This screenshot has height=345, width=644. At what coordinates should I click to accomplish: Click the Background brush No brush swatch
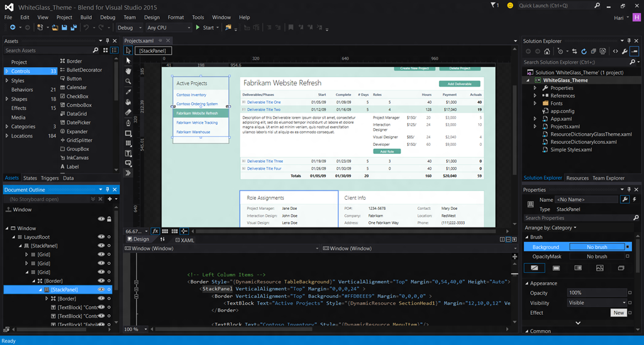(596, 247)
